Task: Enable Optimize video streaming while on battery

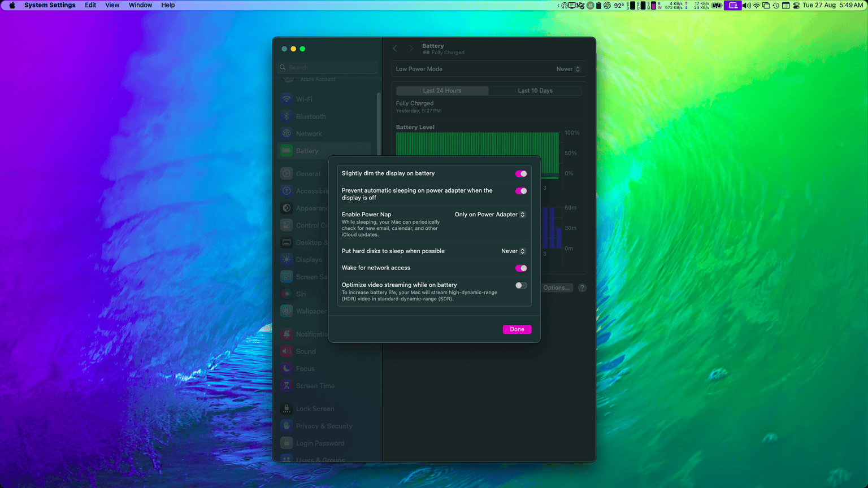Action: pyautogui.click(x=520, y=285)
